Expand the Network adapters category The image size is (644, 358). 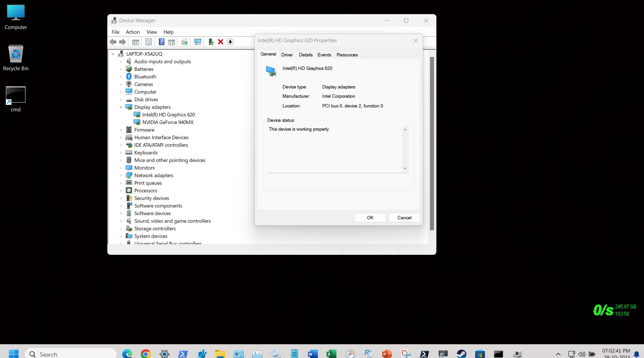point(121,175)
